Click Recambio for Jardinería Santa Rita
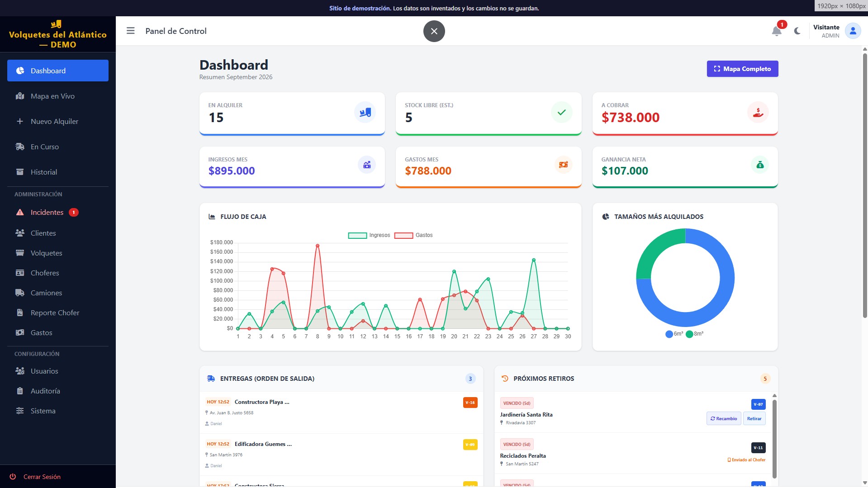This screenshot has width=868, height=488. 724,418
